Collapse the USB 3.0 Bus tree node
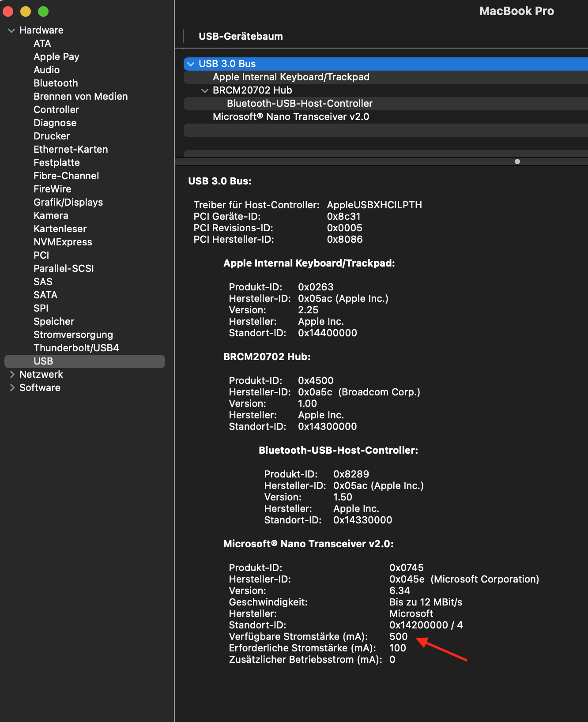The height and width of the screenshot is (722, 588). 191,64
